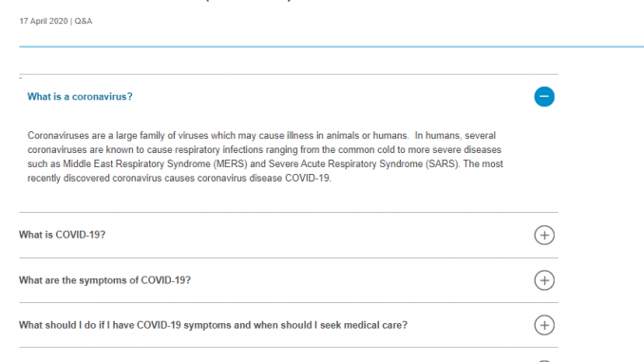Click plus icon for seeking medical care question
Screen dimensions: 644x362
(x=544, y=325)
